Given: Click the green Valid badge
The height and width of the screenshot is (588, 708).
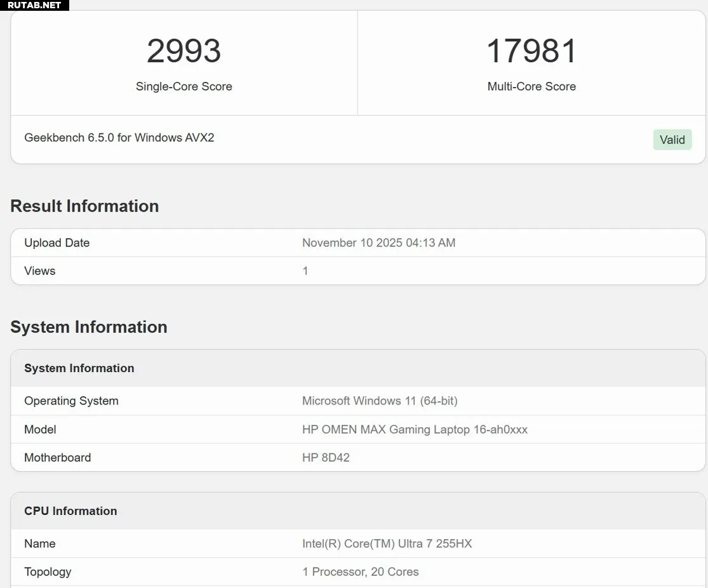Looking at the screenshot, I should click(x=672, y=140).
